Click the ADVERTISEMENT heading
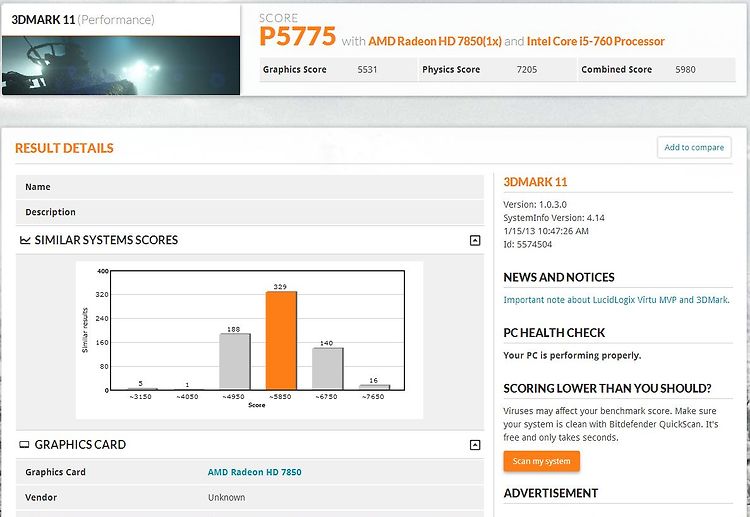 tap(551, 493)
